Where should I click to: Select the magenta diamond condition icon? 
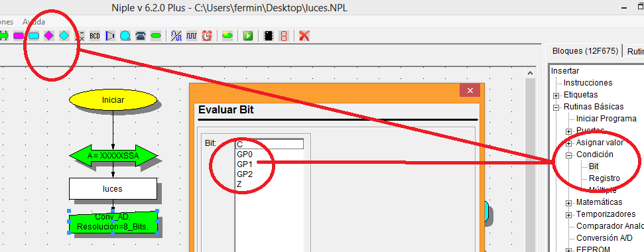pyautogui.click(x=49, y=36)
